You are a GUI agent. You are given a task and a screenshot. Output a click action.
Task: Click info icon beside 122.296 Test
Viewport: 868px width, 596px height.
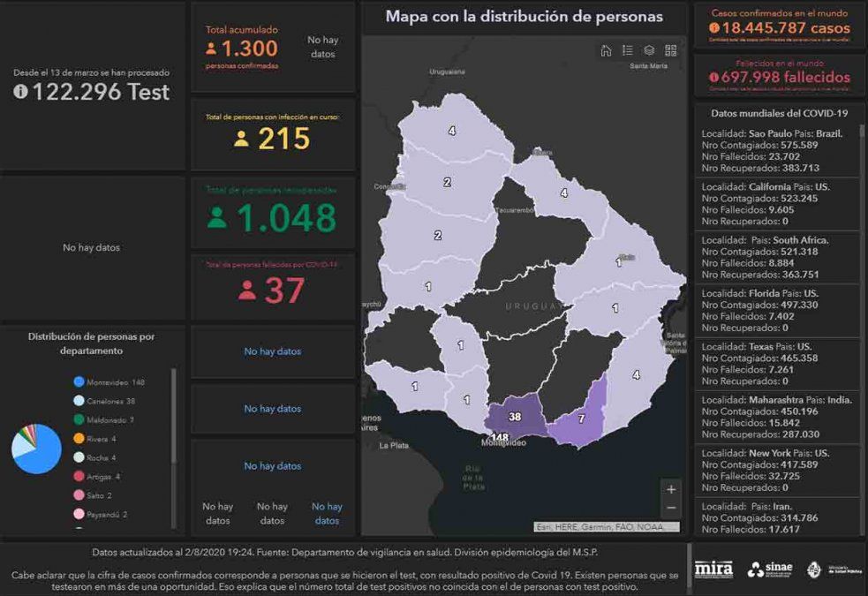[x=20, y=92]
